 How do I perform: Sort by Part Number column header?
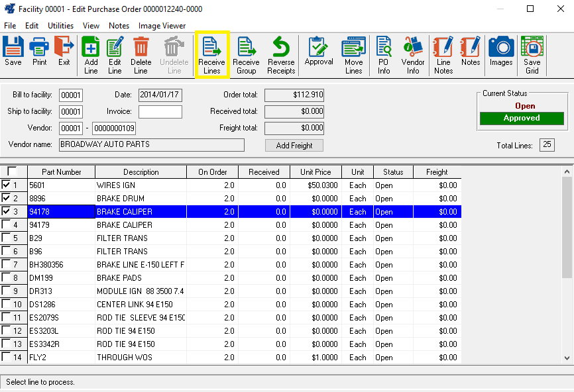point(61,172)
